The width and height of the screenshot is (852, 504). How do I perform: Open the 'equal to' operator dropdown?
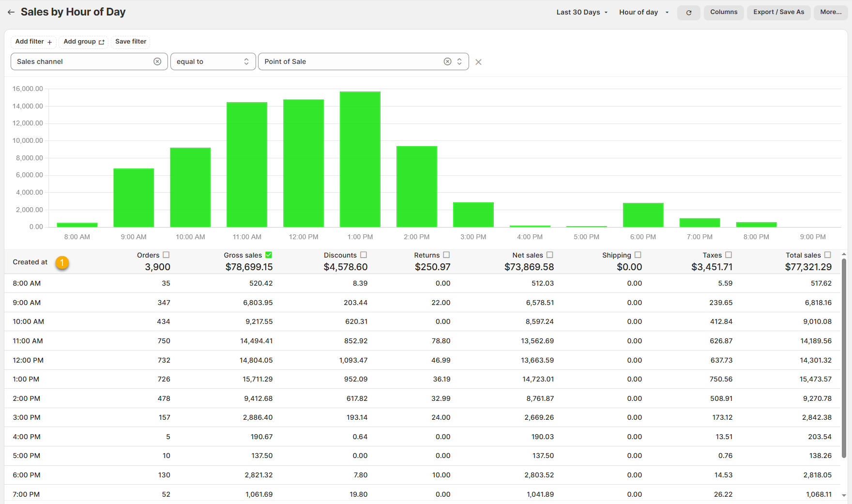tap(213, 61)
